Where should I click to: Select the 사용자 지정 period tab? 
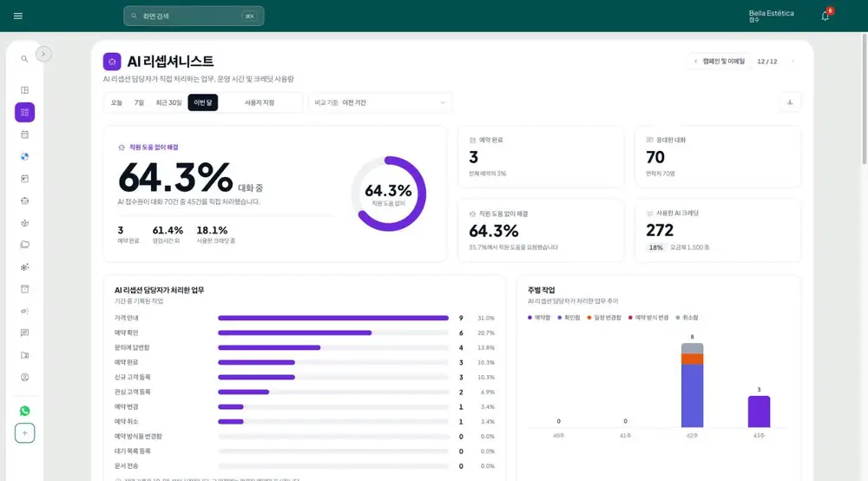[x=259, y=102]
